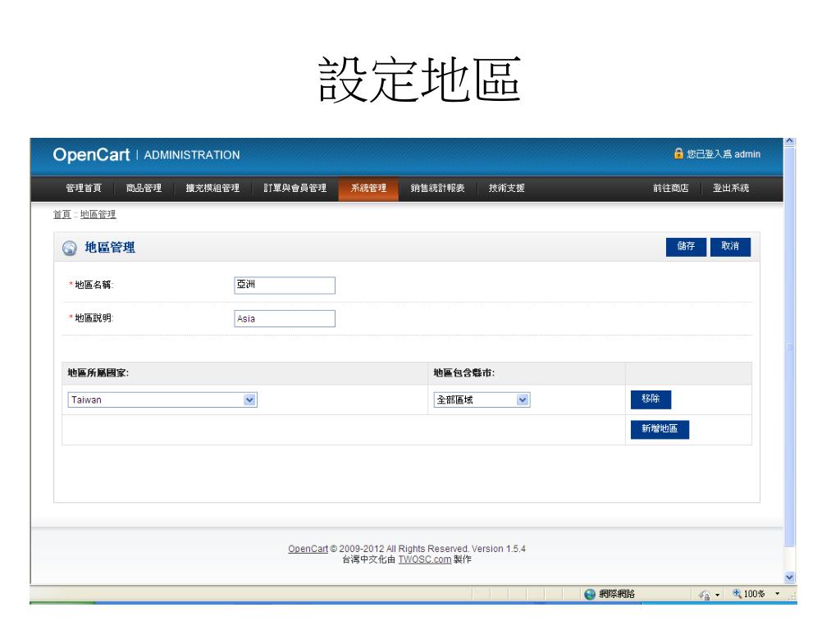Click the 地區所屬國家 column header

[98, 373]
